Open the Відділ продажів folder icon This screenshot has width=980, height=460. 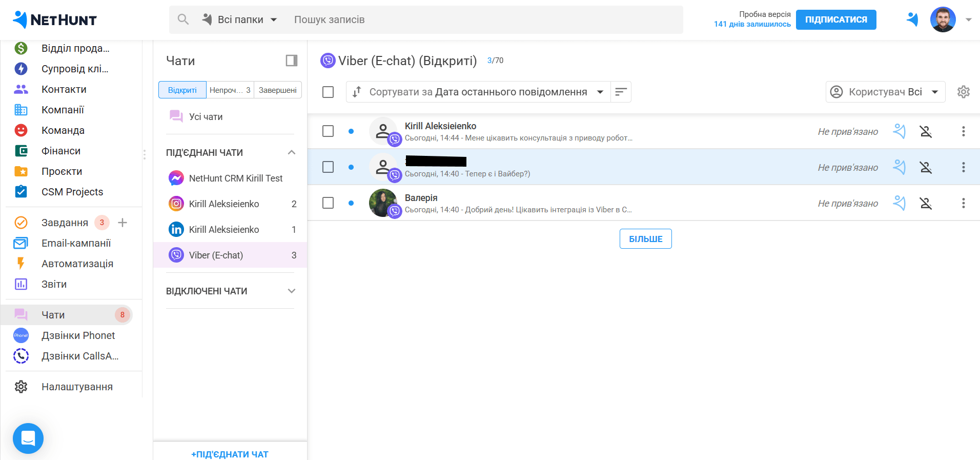tap(21, 48)
